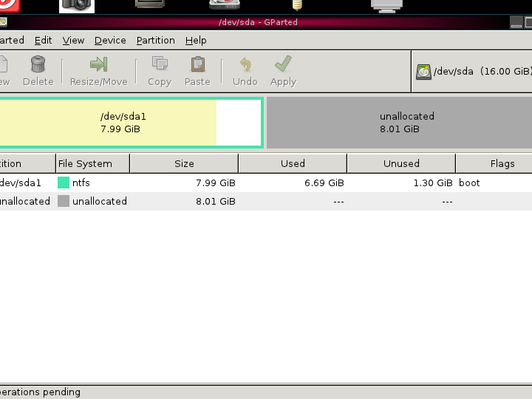Open the Partition menu
This screenshot has width=532, height=399.
[x=155, y=41]
